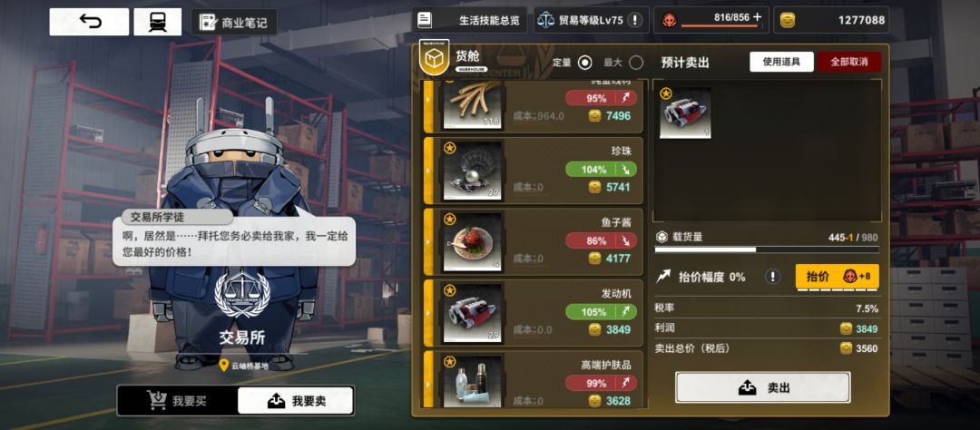Click the gold coin currency icon 1277088
Image resolution: width=980 pixels, height=430 pixels.
(788, 21)
